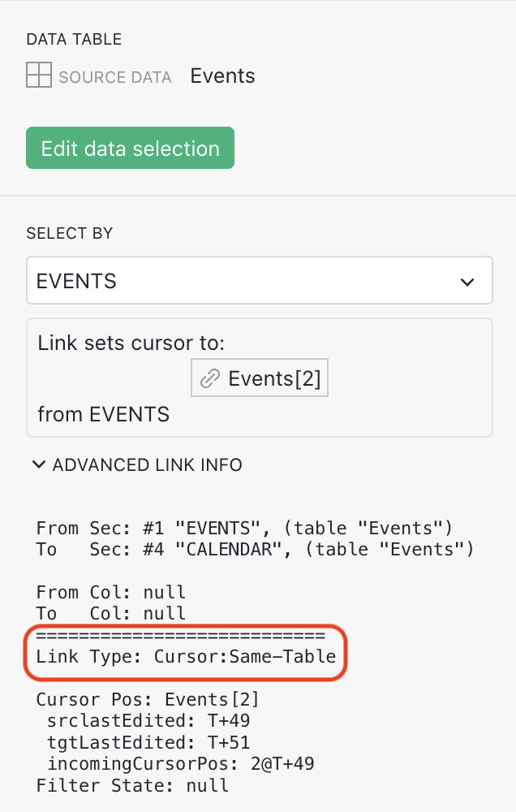Click the chevron on the EVENTS selector
The width and height of the screenshot is (516, 812).
pos(467,281)
